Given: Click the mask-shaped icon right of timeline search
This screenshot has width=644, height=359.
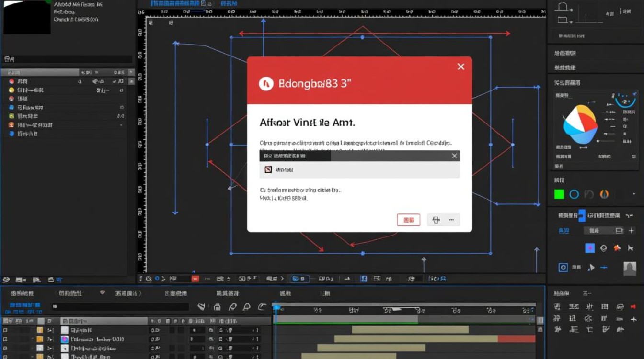Looking at the screenshot, I should (202, 307).
